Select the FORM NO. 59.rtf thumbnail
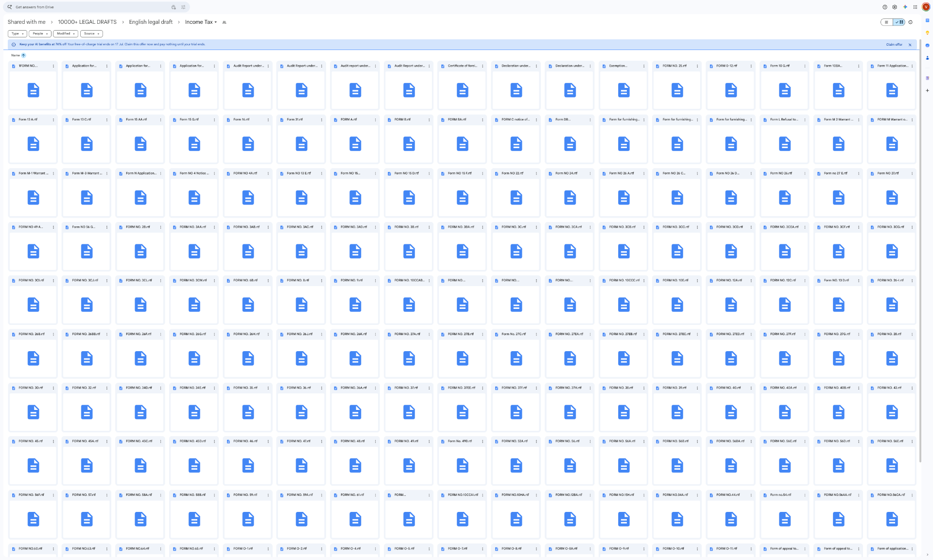 pyautogui.click(x=248, y=519)
